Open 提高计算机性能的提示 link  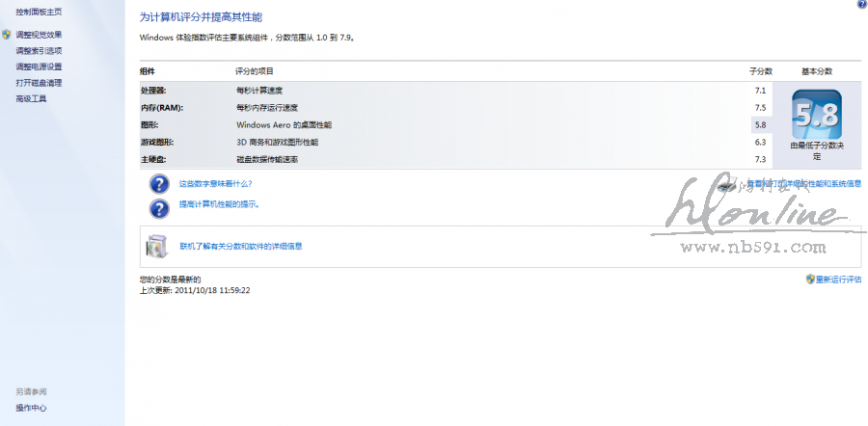pos(220,204)
